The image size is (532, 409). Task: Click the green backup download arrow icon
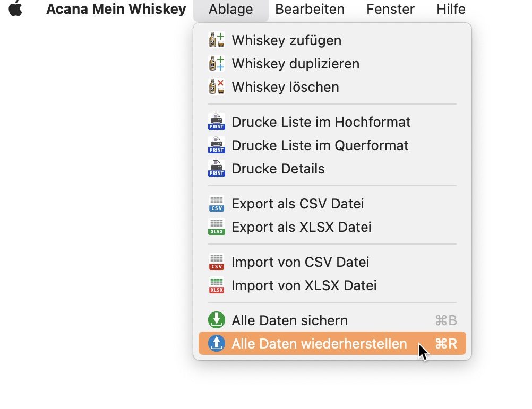pos(217,320)
